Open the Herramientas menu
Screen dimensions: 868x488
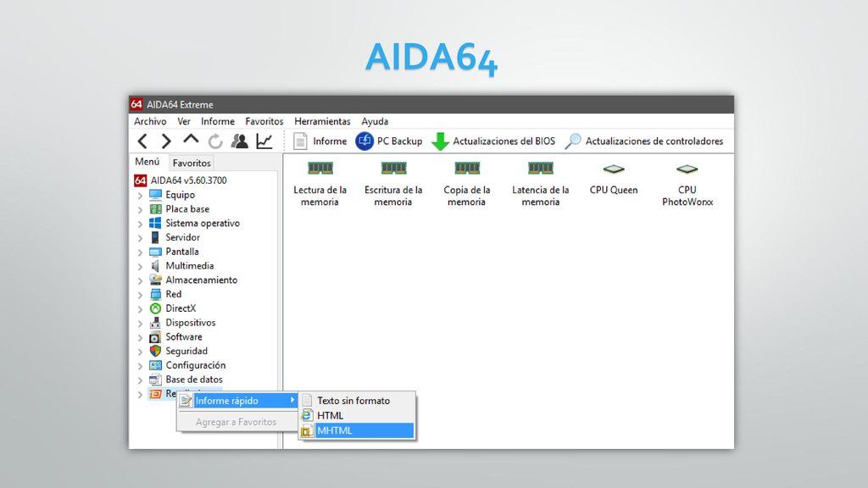[322, 121]
